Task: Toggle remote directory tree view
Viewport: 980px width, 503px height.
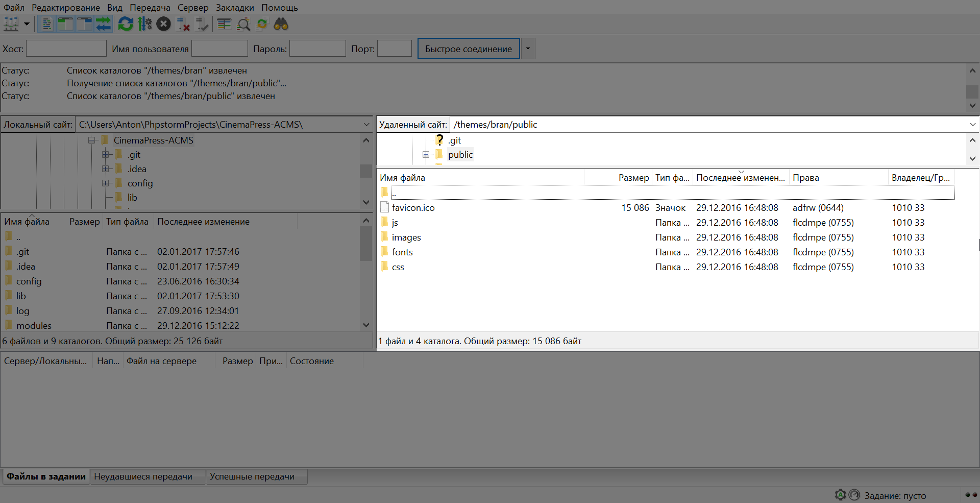Action: pos(84,24)
